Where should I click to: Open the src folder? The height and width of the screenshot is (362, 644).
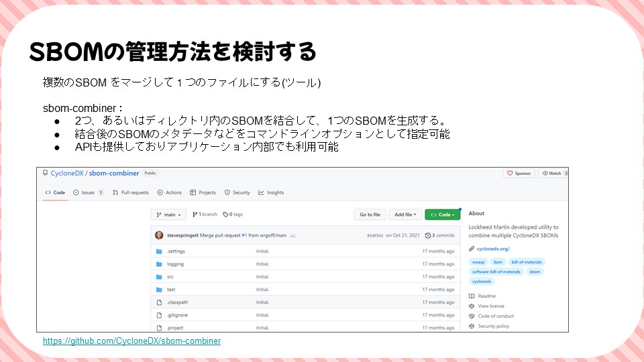[170, 277]
